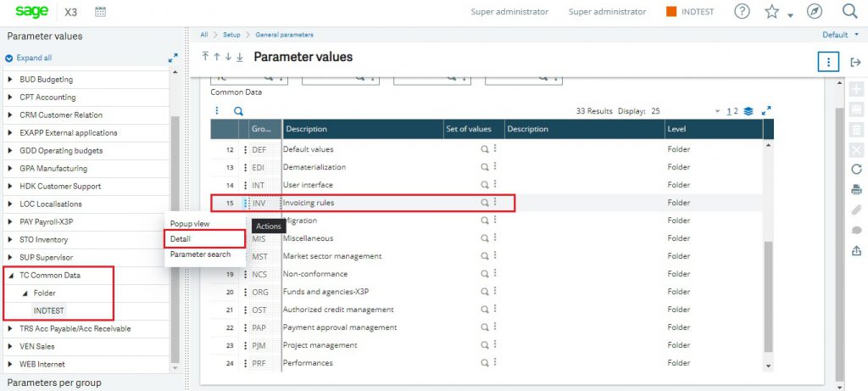
Task: Click the All breadcrumb link
Action: pyautogui.click(x=204, y=35)
